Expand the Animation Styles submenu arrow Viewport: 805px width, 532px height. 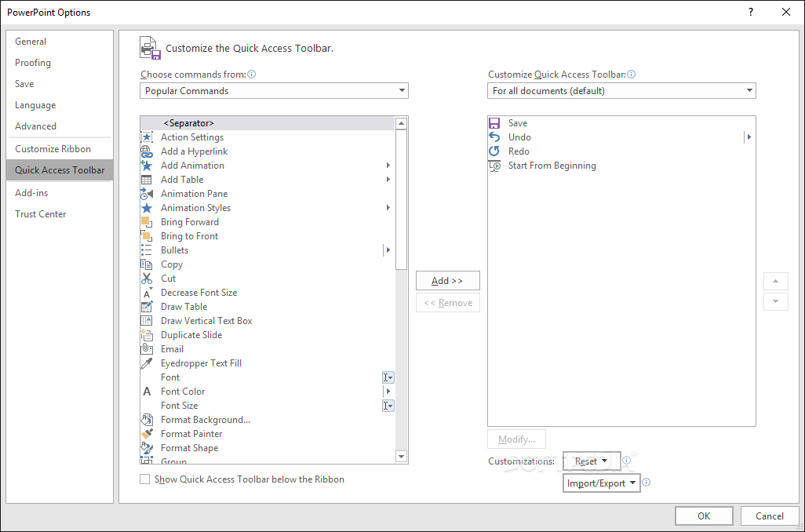pyautogui.click(x=388, y=208)
